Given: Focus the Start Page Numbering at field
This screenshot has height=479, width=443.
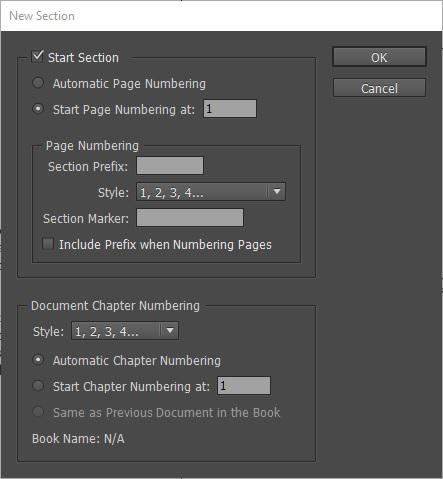Looking at the screenshot, I should point(230,109).
